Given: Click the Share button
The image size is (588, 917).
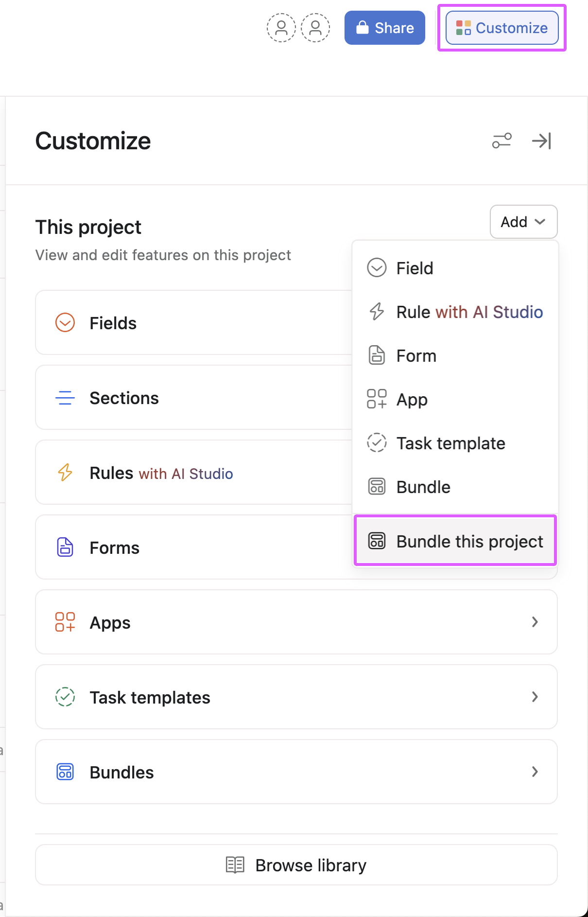Looking at the screenshot, I should pyautogui.click(x=384, y=28).
